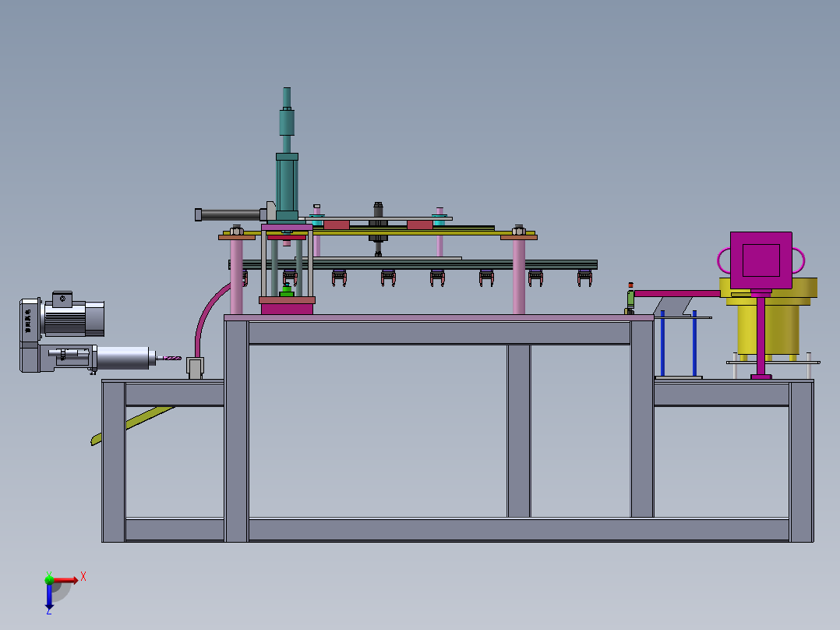This screenshot has width=840, height=630.
Task: Select the green sensor at the track end
Action: [630, 299]
